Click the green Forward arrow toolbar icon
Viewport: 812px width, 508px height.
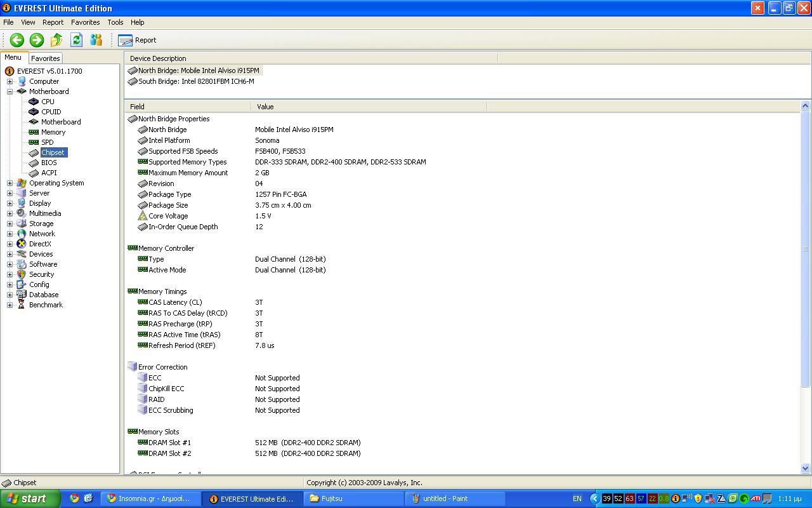(x=37, y=40)
